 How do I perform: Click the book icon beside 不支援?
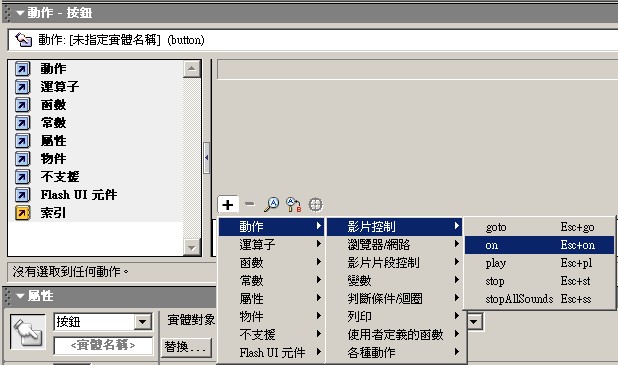(22, 177)
